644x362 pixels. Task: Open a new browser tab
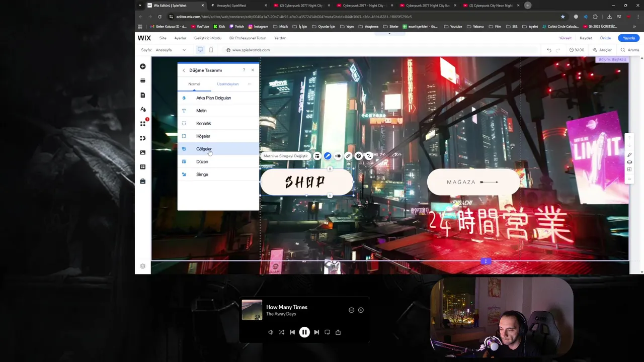528,6
